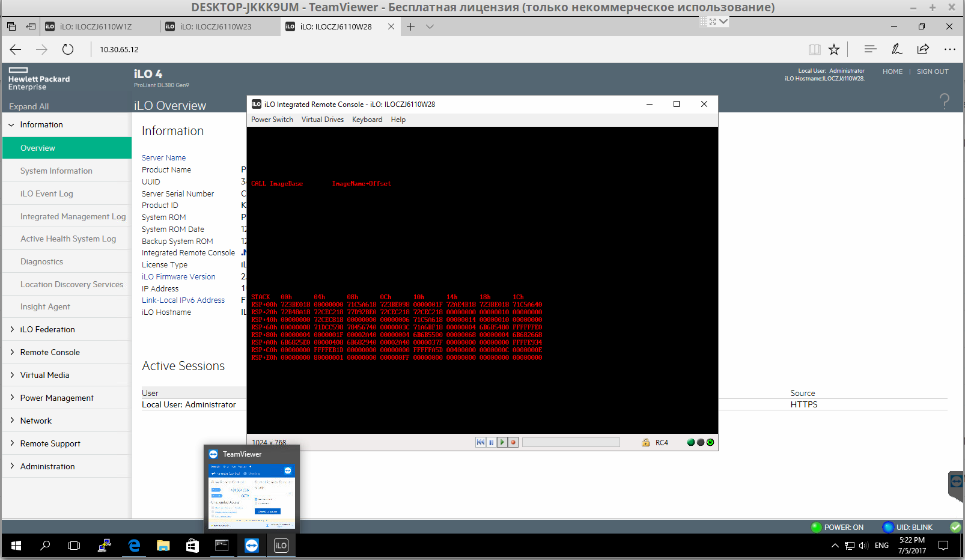This screenshot has width=965, height=560.
Task: Click the Make a Web Note pen icon
Action: coord(897,49)
